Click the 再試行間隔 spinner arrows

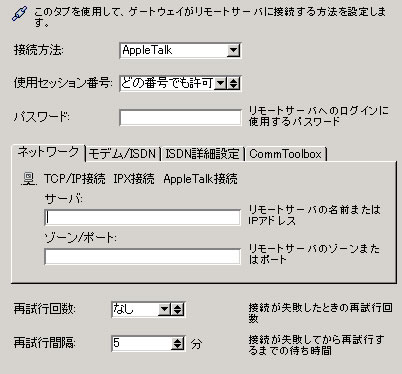pos(178,343)
